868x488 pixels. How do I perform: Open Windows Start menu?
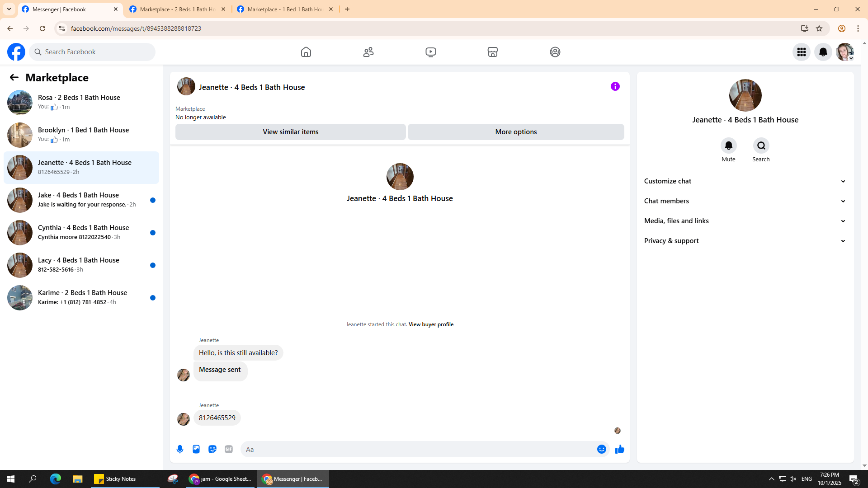(x=11, y=479)
